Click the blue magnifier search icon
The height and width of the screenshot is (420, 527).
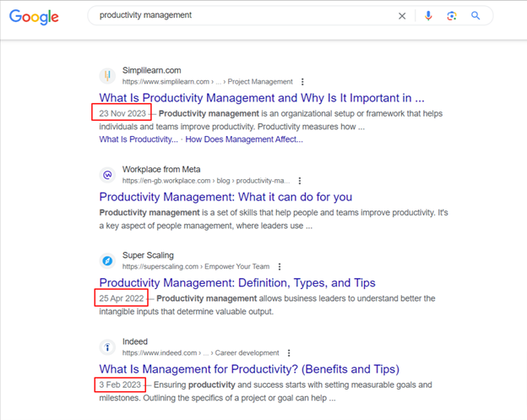coord(475,15)
